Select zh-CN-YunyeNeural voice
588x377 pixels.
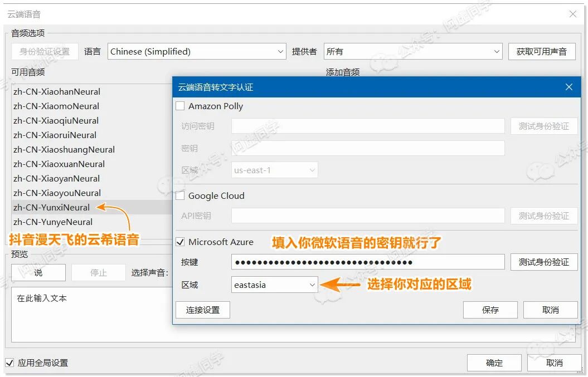click(x=53, y=222)
